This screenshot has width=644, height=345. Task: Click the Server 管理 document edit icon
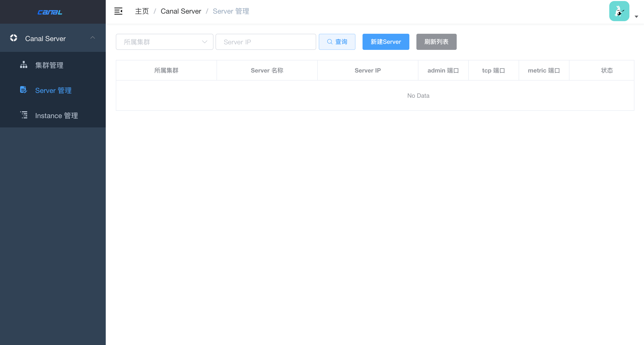23,90
